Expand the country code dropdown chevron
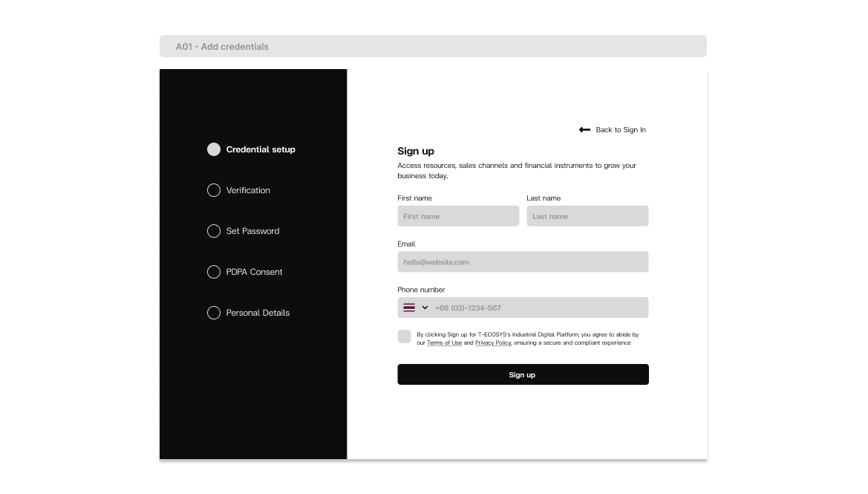Image resolution: width=868 pixels, height=494 pixels. pyautogui.click(x=425, y=308)
